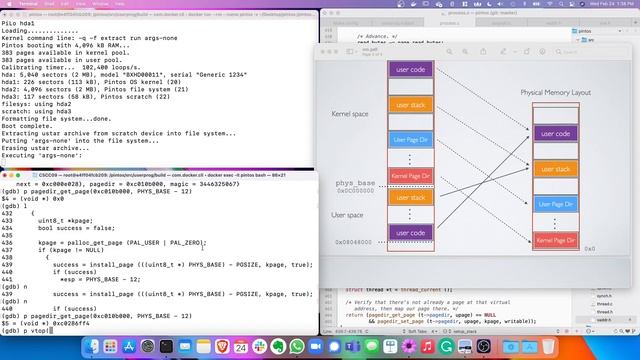Open gear action menu in TextMate browser

tap(590, 331)
